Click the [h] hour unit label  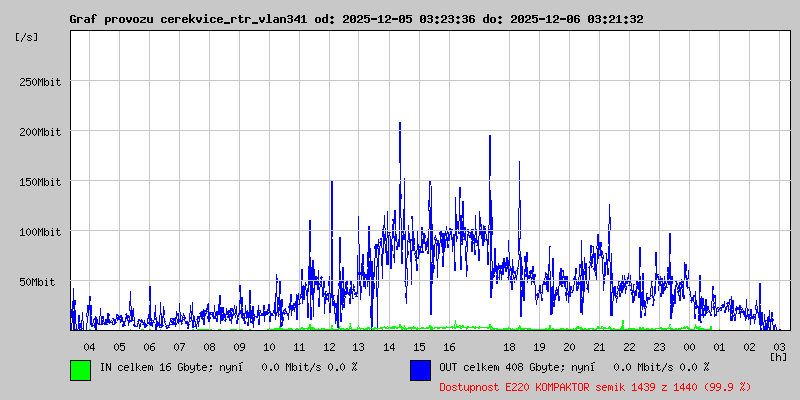(778, 357)
